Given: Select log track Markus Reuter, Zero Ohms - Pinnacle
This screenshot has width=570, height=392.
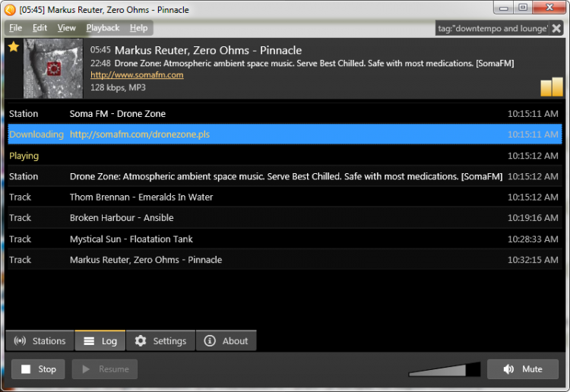Looking at the screenshot, I should [285, 260].
